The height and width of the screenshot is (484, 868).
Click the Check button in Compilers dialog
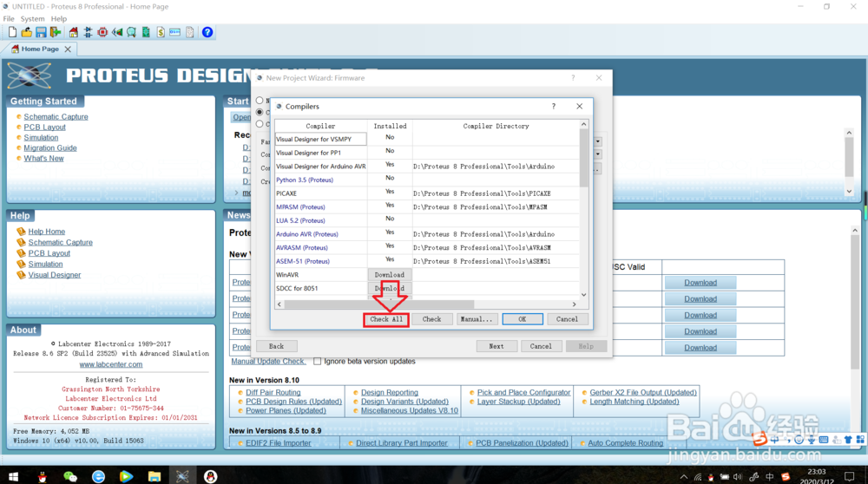431,319
